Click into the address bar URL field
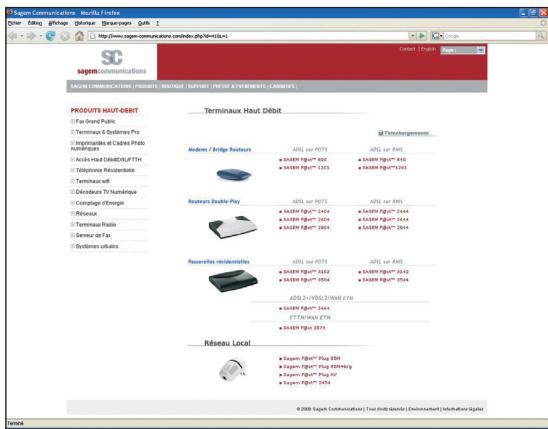The width and height of the screenshot is (548, 429). pos(249,36)
